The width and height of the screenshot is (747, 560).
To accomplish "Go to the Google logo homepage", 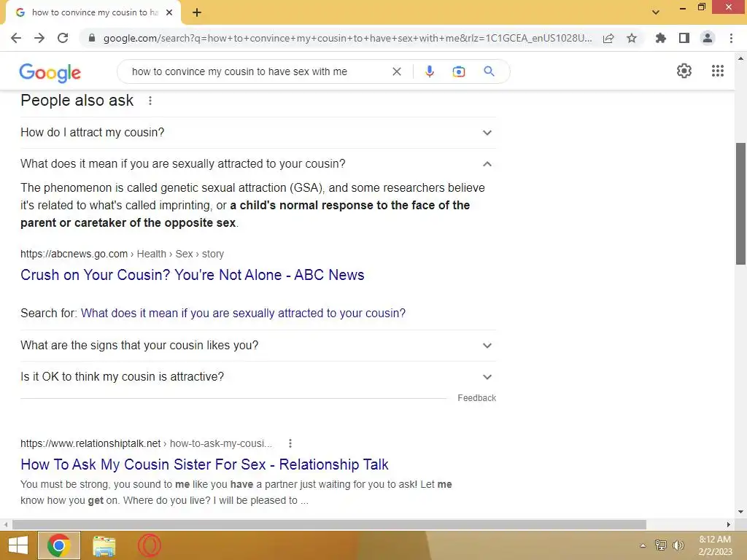I will click(x=50, y=72).
